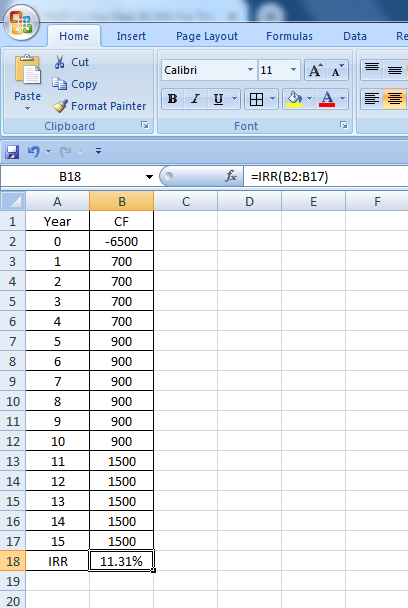Switch to the Home tab
The image size is (408, 608).
(74, 36)
